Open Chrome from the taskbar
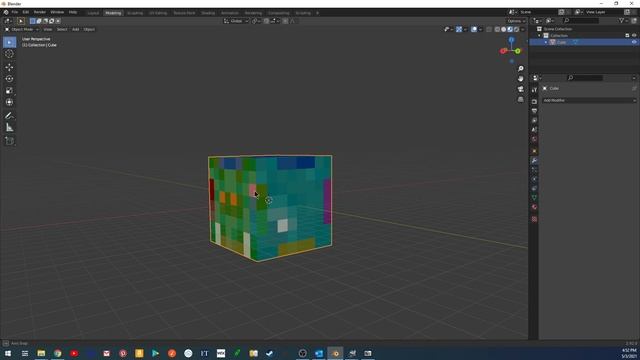Screen dimensions: 640x360 click(58, 353)
